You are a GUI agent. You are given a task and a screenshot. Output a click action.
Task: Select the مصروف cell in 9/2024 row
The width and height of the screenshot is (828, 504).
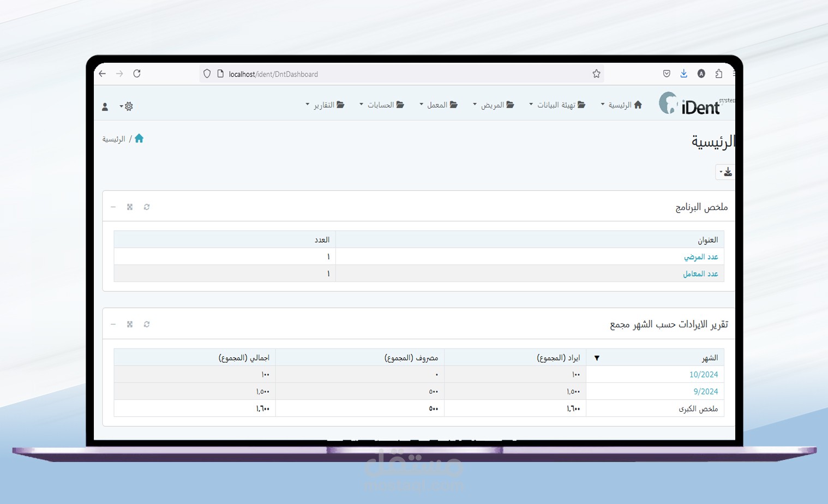pyautogui.click(x=360, y=392)
